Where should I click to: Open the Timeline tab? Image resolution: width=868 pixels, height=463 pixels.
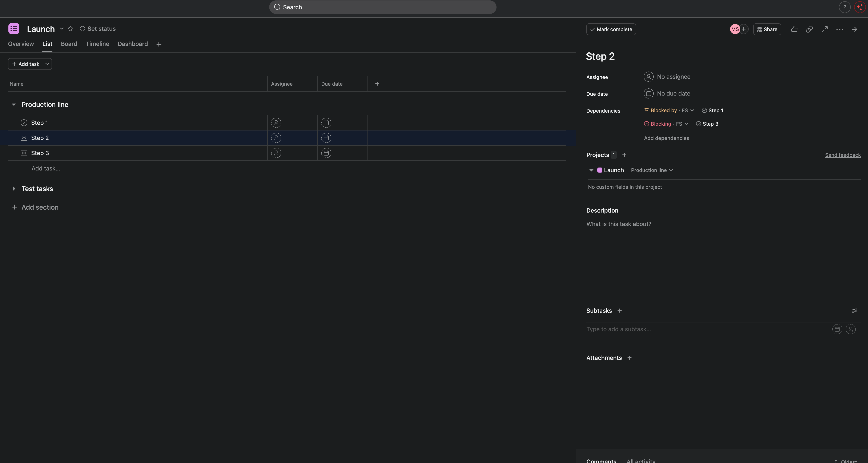97,44
